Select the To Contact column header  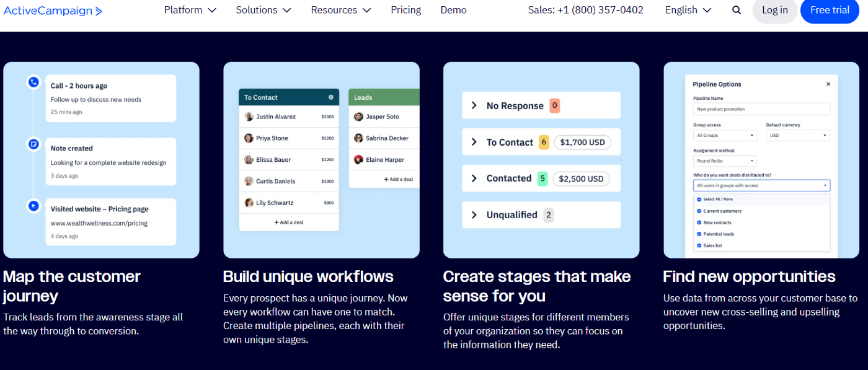[x=289, y=97]
